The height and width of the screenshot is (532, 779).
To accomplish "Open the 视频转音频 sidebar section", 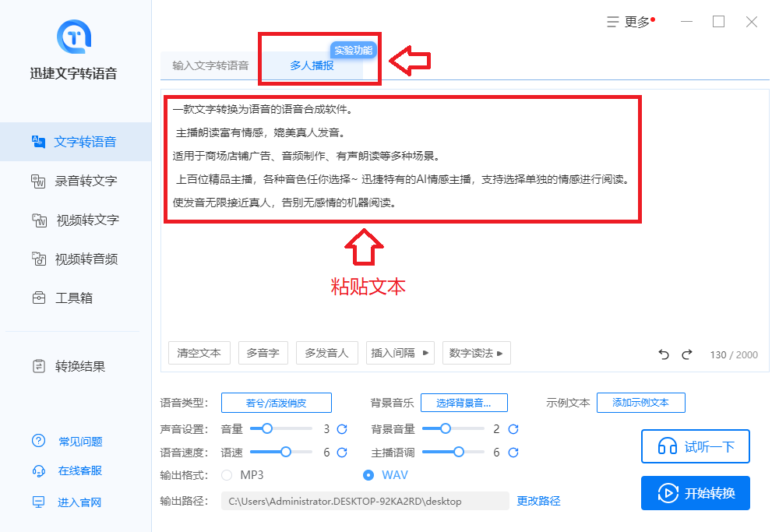I will pos(76,259).
